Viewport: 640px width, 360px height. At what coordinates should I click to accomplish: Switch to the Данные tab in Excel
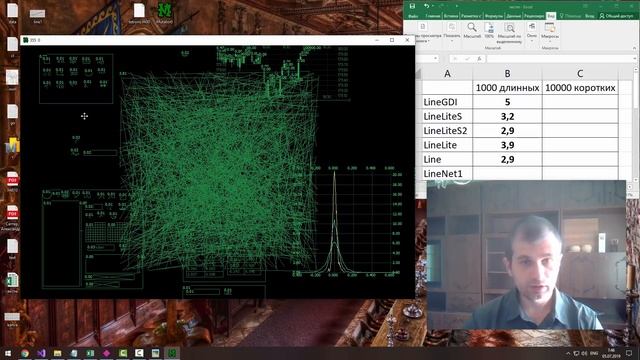click(x=513, y=16)
